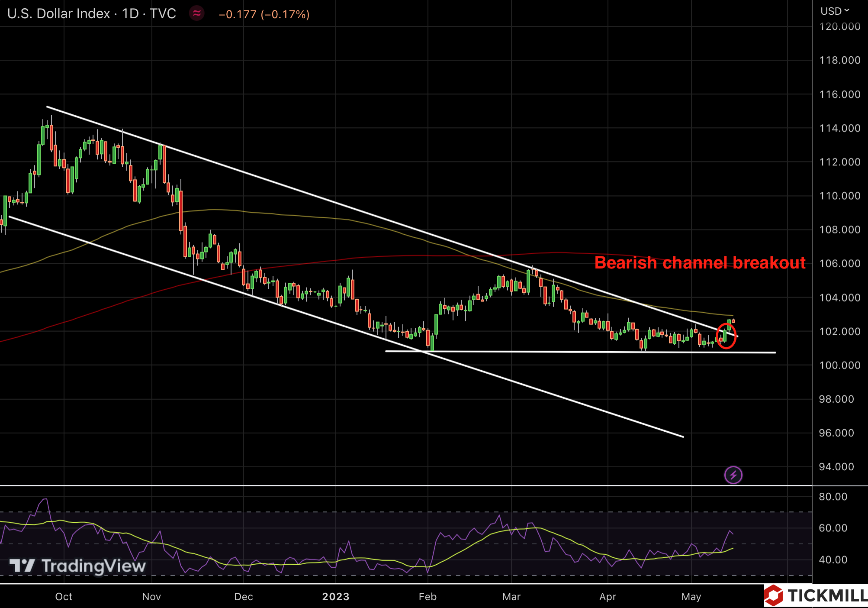
Task: Click the 120.000 price scale label
Action: tap(839, 27)
